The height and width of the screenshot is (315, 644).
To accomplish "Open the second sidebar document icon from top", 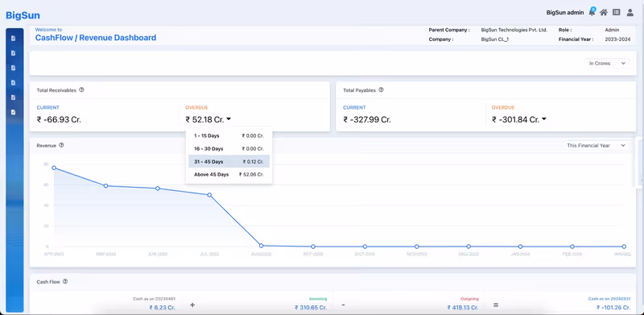I will 13,53.
